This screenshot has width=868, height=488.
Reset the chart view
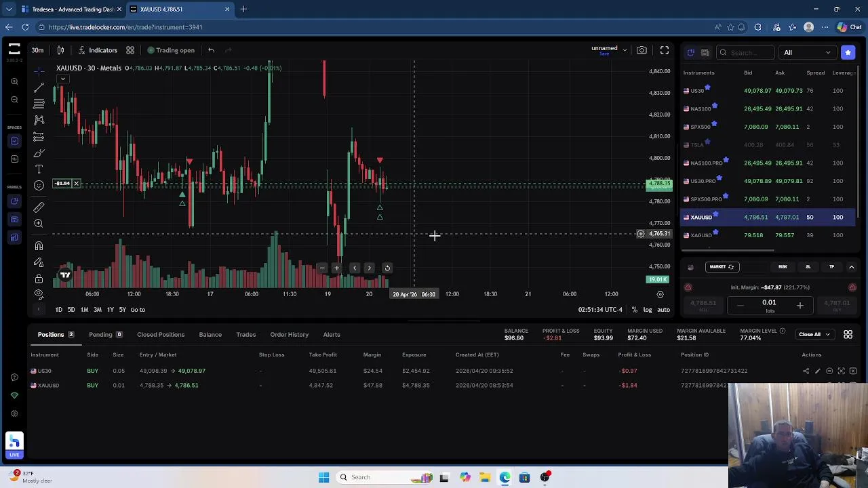pyautogui.click(x=387, y=268)
